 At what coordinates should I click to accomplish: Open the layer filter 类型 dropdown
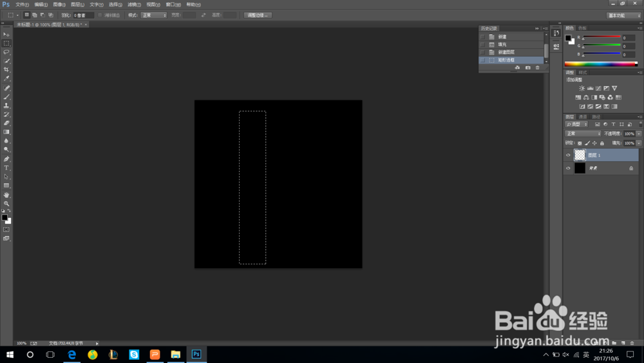coord(576,124)
